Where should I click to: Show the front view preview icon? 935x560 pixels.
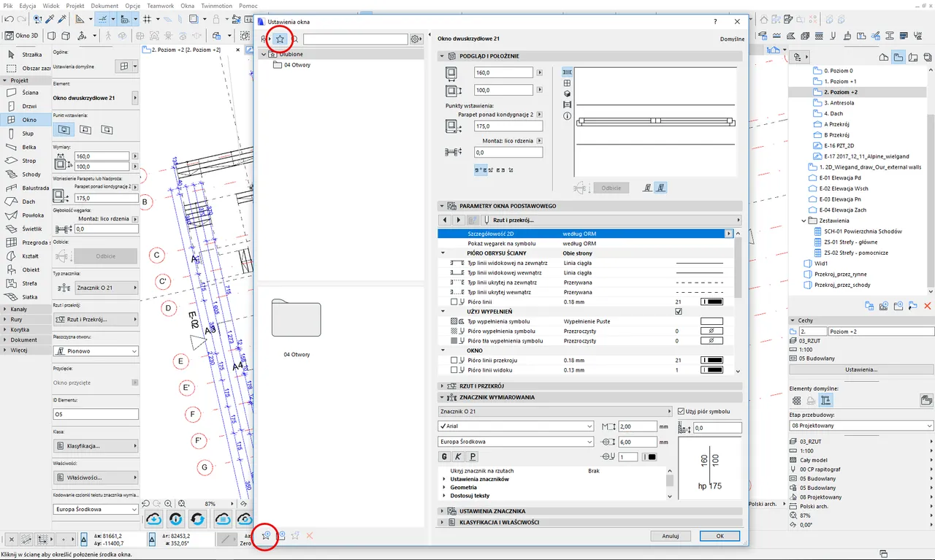[568, 83]
